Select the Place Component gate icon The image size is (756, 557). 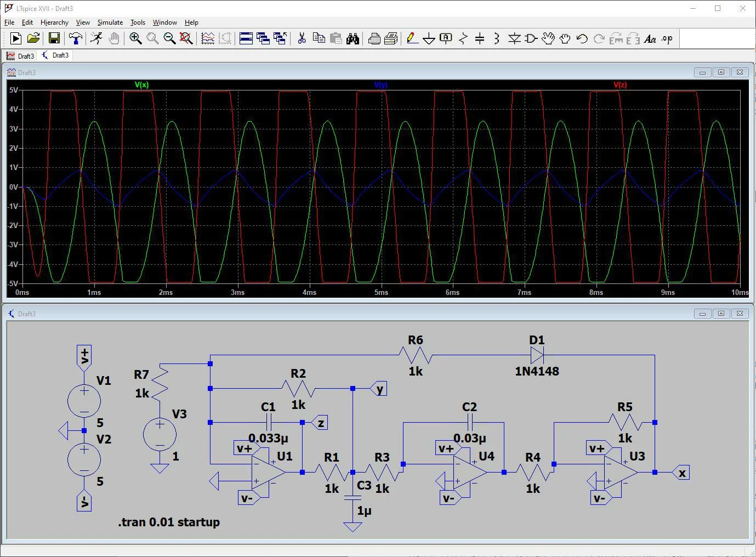click(x=531, y=38)
